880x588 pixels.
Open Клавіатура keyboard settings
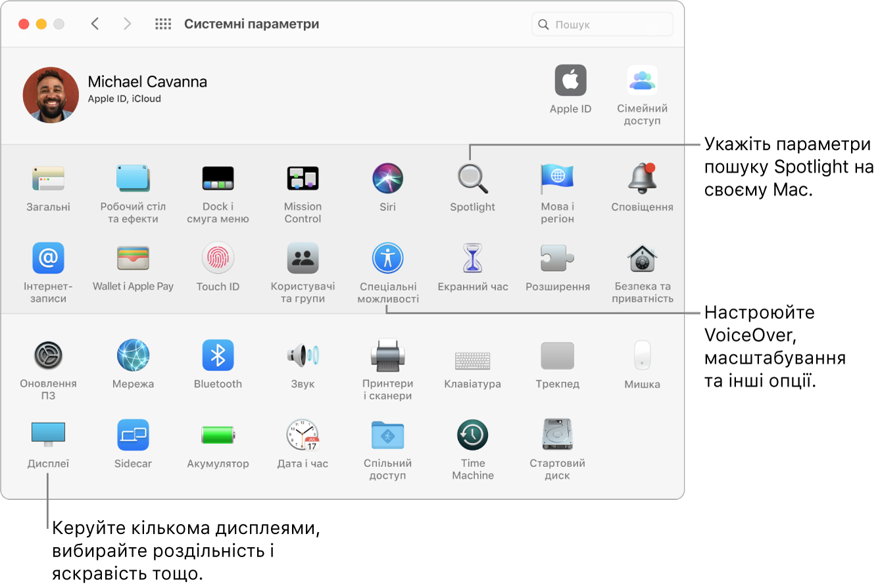click(472, 360)
